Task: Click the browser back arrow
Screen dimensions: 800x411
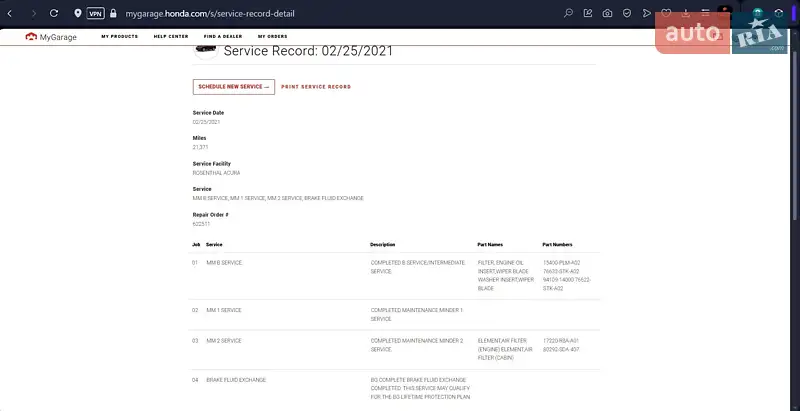Action: point(10,13)
